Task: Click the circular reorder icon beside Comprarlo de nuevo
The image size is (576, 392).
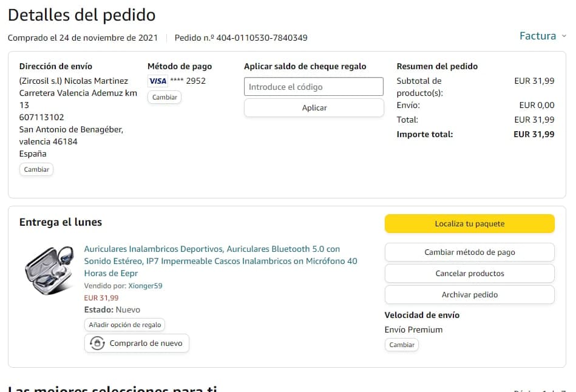Action: pos(97,343)
